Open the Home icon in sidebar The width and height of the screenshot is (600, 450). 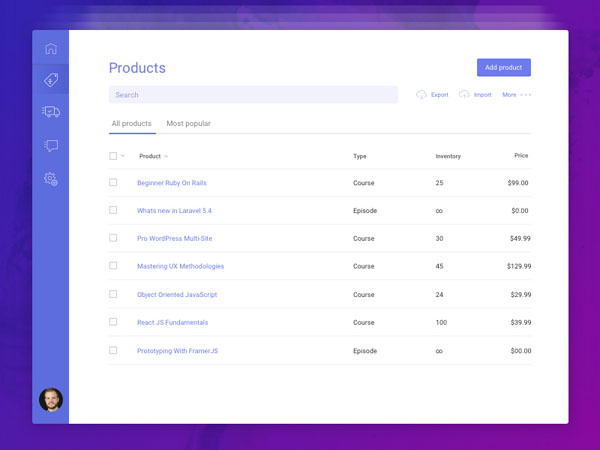(x=51, y=49)
